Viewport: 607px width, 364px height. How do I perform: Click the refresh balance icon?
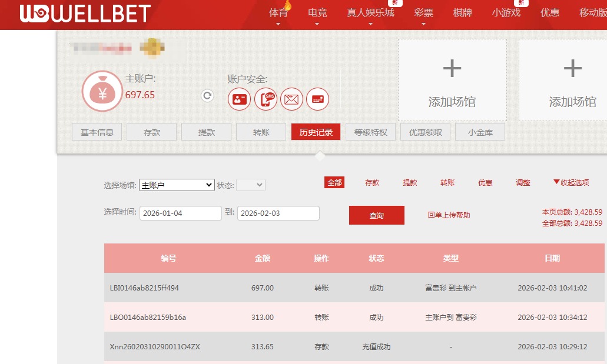207,95
